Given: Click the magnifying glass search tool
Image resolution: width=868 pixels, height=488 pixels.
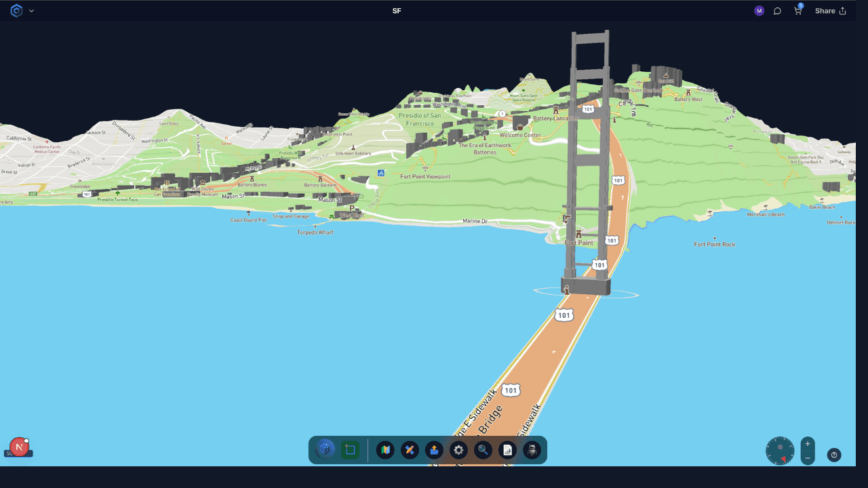Looking at the screenshot, I should coord(483,450).
